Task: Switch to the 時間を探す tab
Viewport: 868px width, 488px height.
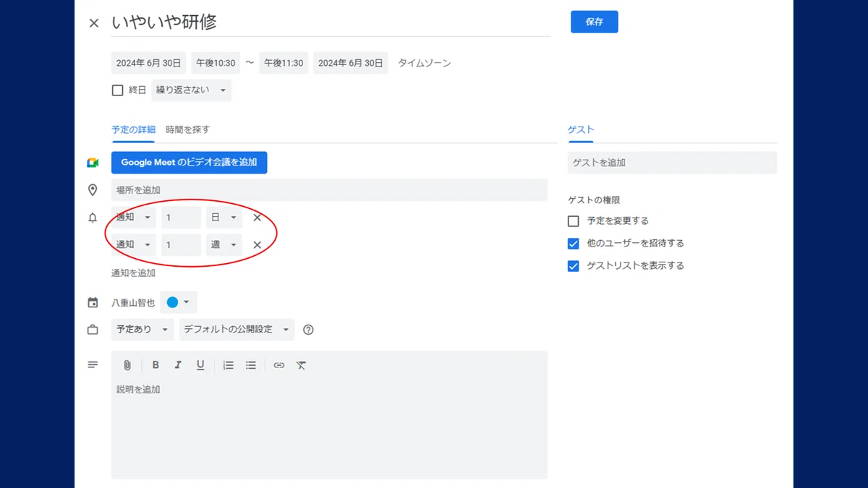Action: 187,130
